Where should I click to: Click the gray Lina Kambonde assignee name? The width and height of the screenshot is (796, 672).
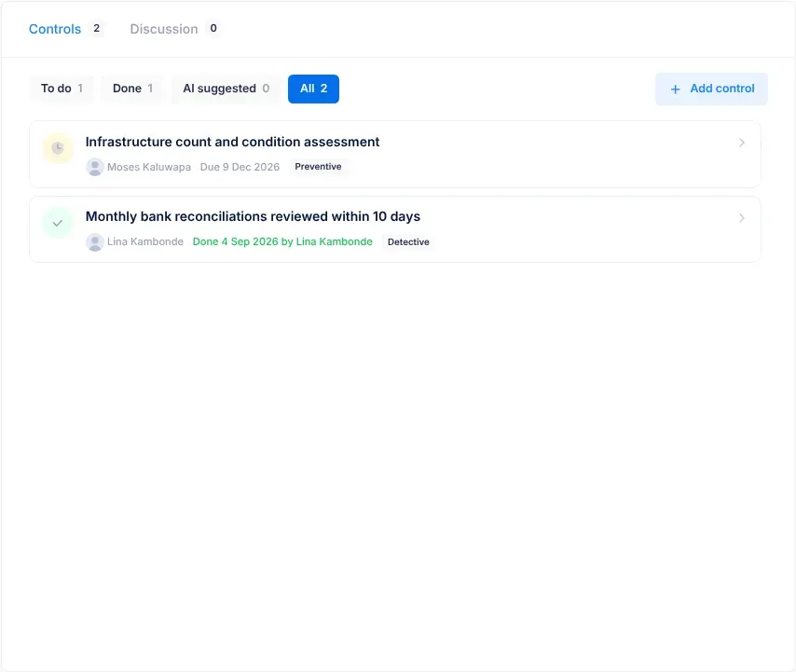point(145,241)
